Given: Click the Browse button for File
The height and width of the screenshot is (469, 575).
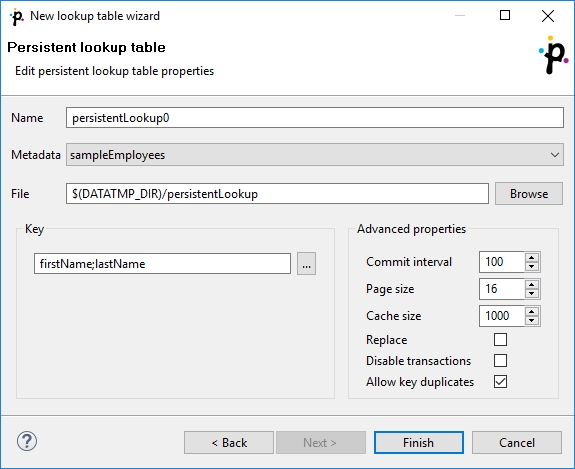Looking at the screenshot, I should (529, 194).
